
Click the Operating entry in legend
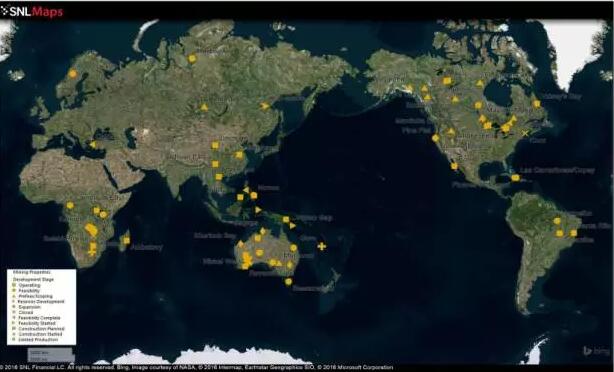(x=29, y=285)
